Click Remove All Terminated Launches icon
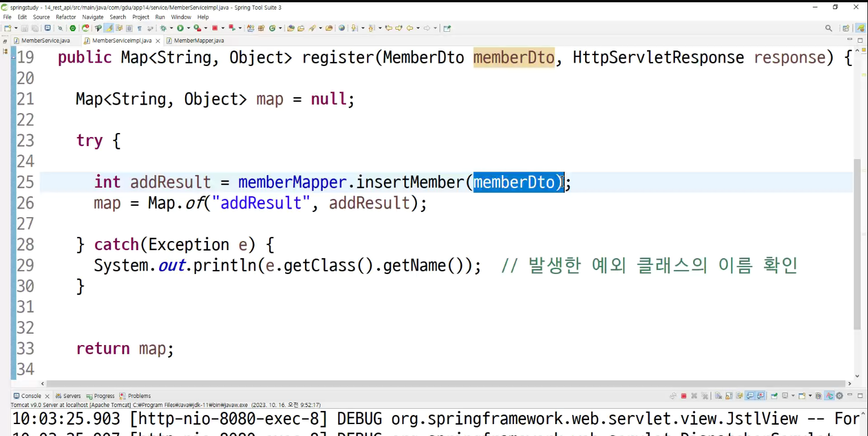The image size is (868, 436). pos(704,396)
